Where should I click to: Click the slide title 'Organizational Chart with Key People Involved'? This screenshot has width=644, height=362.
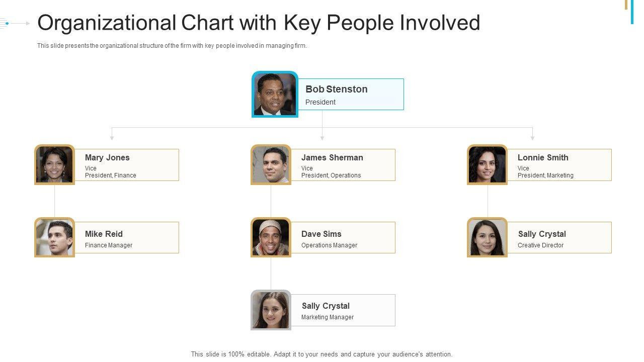(259, 23)
